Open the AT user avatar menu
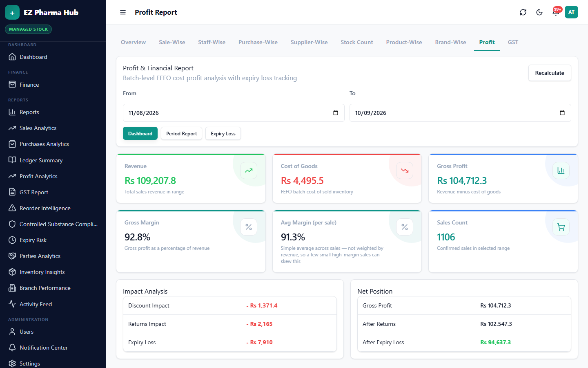Screen dimensions: 588x368 571,12
